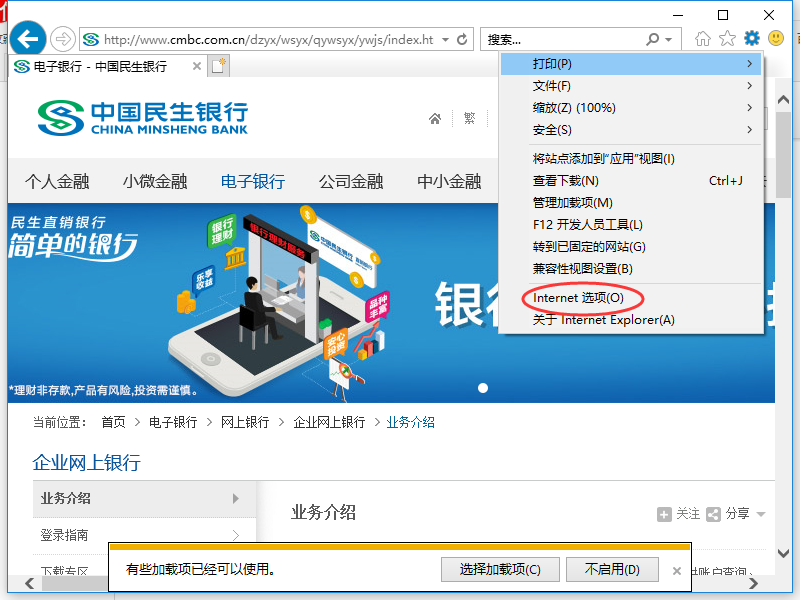Click the 选择加载项(C) button
Viewport: 800px width, 600px height.
[x=500, y=569]
